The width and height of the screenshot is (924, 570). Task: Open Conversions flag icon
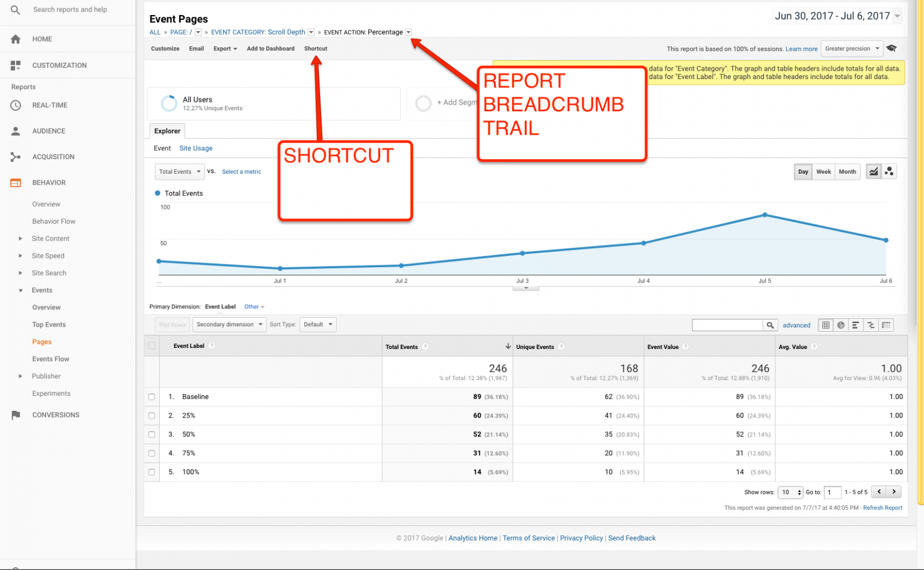[16, 415]
